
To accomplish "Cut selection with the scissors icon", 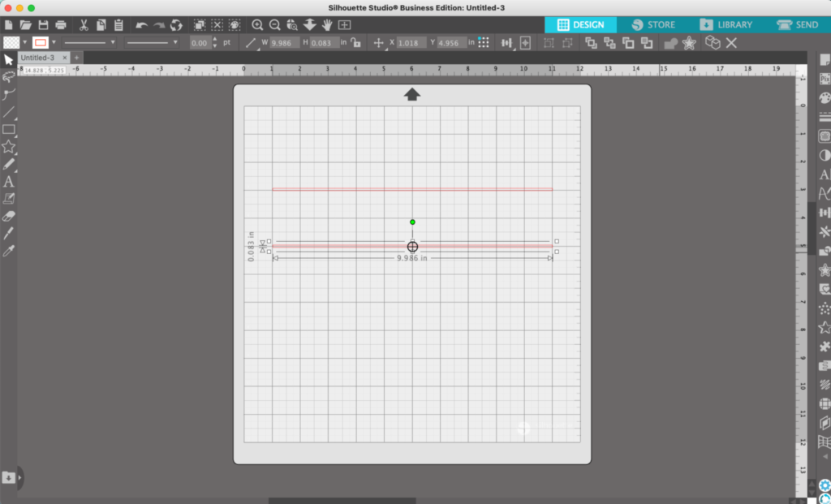I will pos(84,25).
